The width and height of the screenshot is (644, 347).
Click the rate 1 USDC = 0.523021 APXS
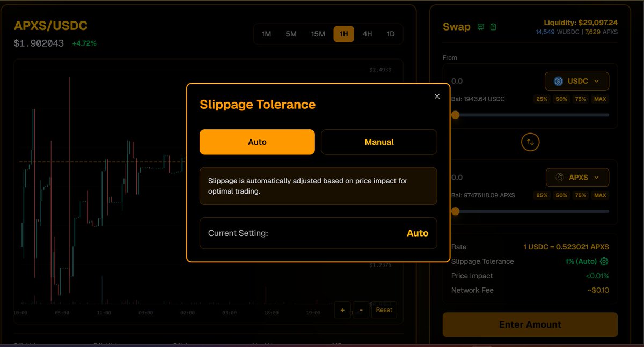coord(566,247)
